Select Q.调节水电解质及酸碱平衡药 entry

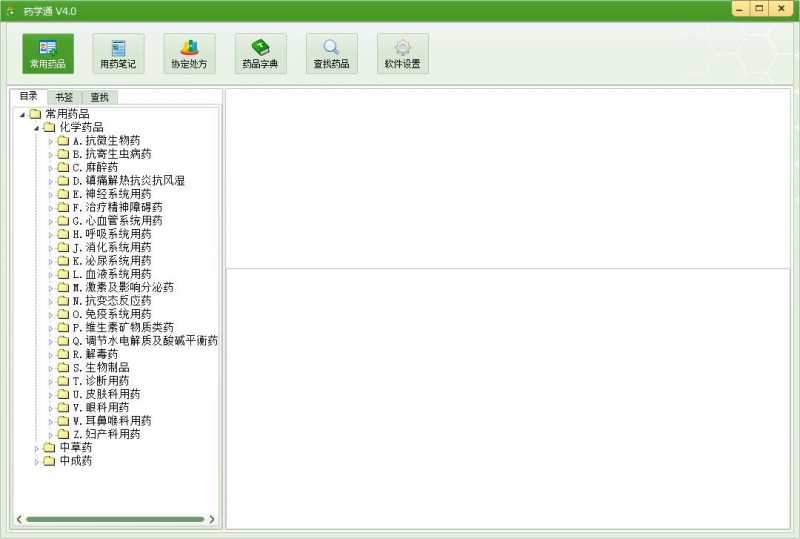pyautogui.click(x=145, y=341)
